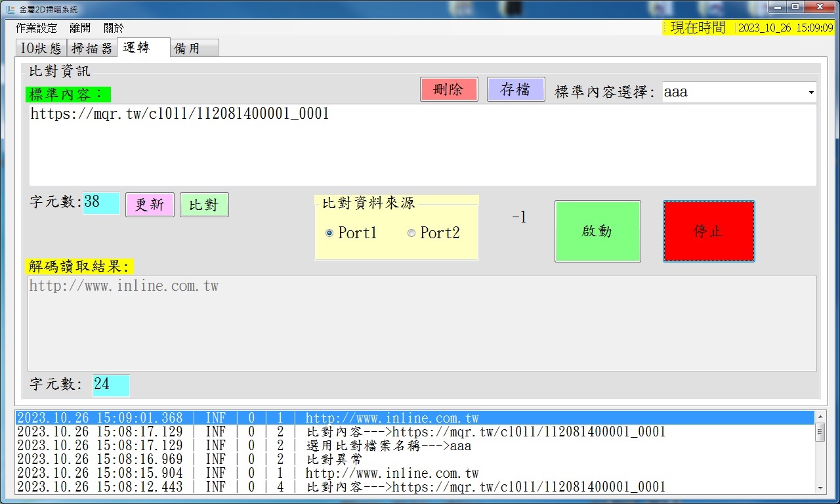Click the 字元數 field showing 24
This screenshot has height=504, width=840.
(x=111, y=385)
